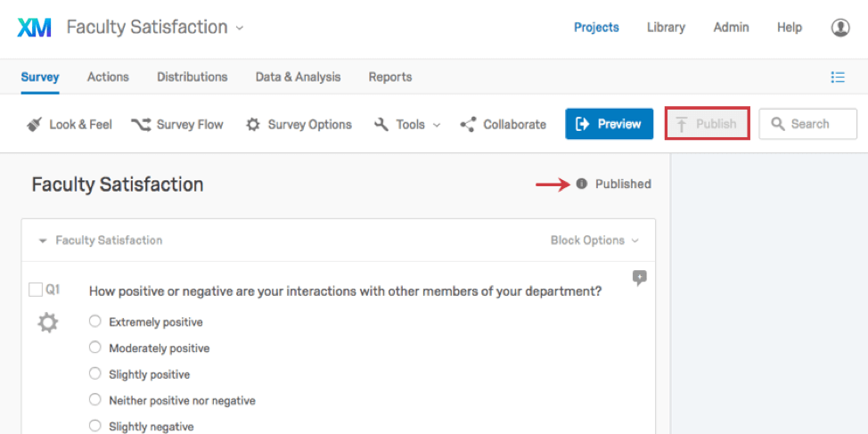Viewport: 868px width, 434px height.
Task: Click the blue Preview button
Action: [x=609, y=124]
